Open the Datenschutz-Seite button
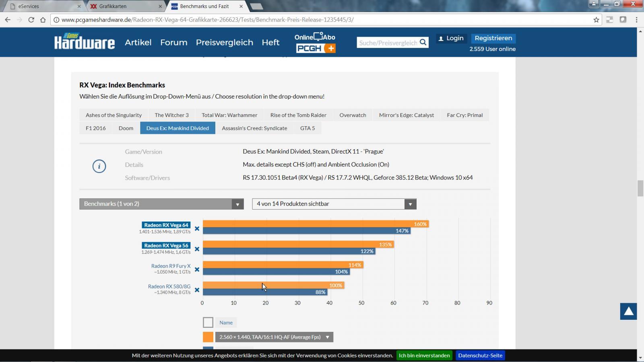This screenshot has height=362, width=644. (480, 356)
